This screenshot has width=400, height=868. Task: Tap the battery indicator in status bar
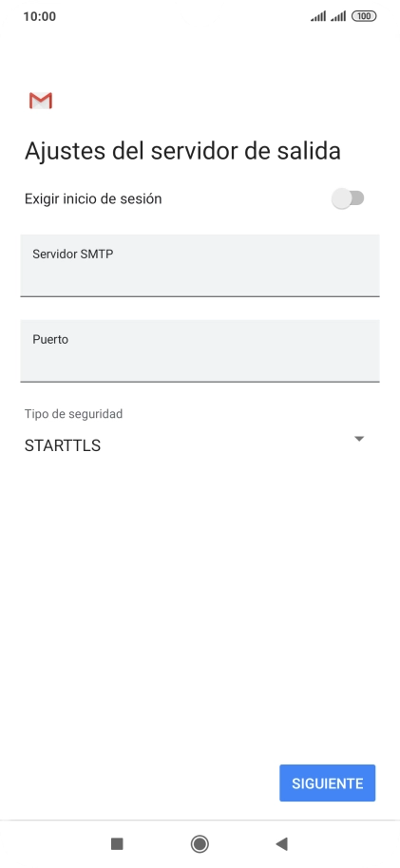(x=364, y=16)
